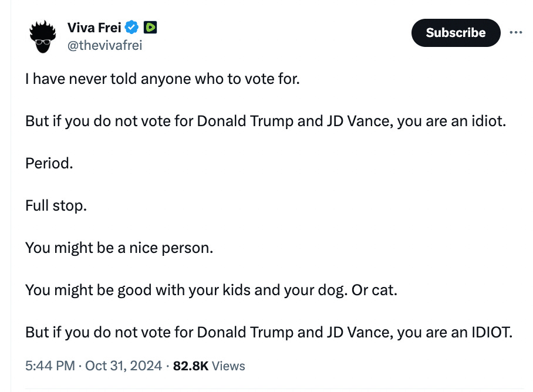The image size is (533, 392).
Task: Click the 'Full stop.' line
Action: coord(56,205)
